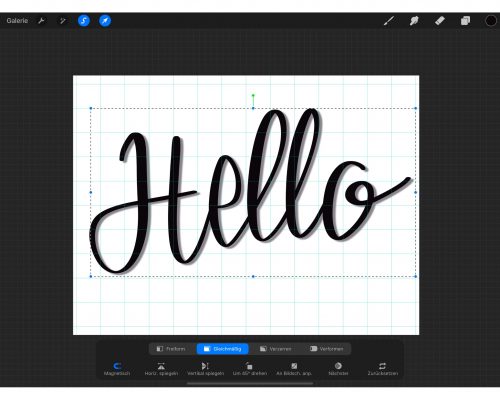
Task: Open the Galerie view
Action: coord(17,21)
